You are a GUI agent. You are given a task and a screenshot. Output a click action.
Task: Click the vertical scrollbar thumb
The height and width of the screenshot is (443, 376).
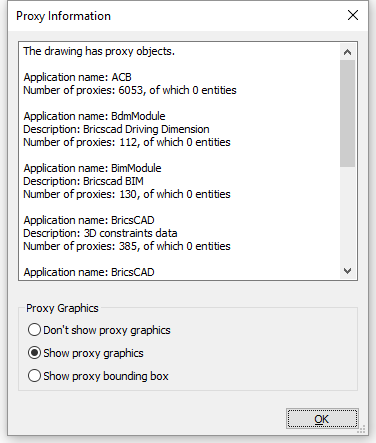[x=347, y=113]
